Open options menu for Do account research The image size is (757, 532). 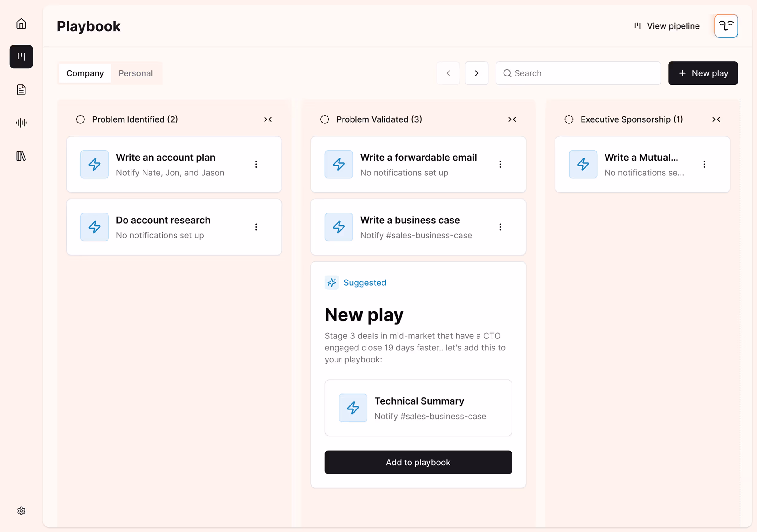point(256,227)
